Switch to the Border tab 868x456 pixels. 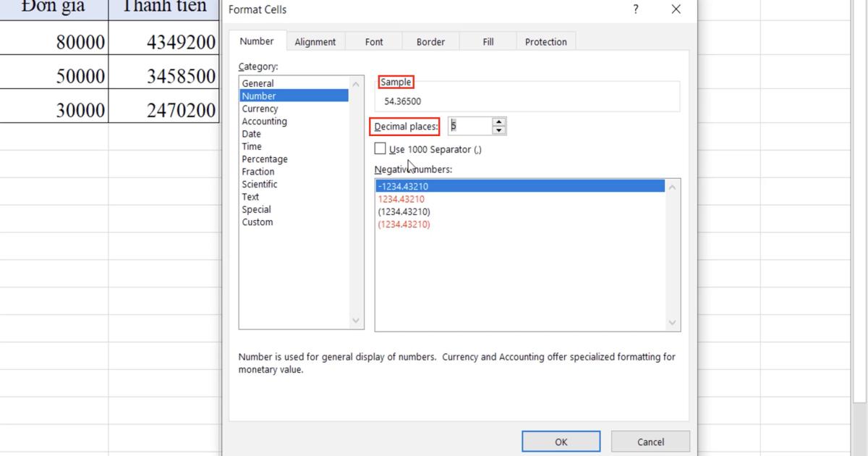click(430, 41)
